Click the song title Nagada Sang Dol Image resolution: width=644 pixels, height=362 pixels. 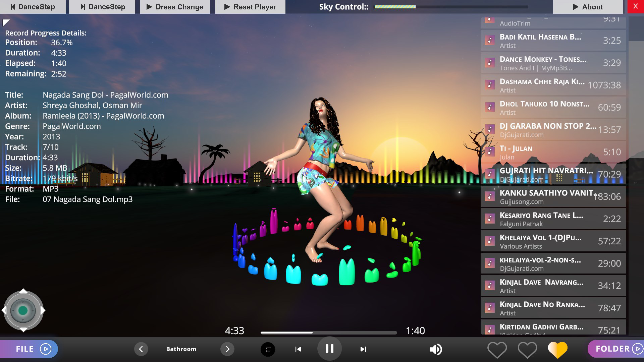pos(105,95)
